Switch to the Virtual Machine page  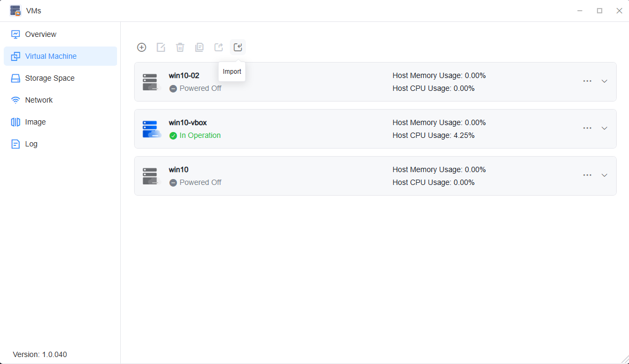point(52,56)
